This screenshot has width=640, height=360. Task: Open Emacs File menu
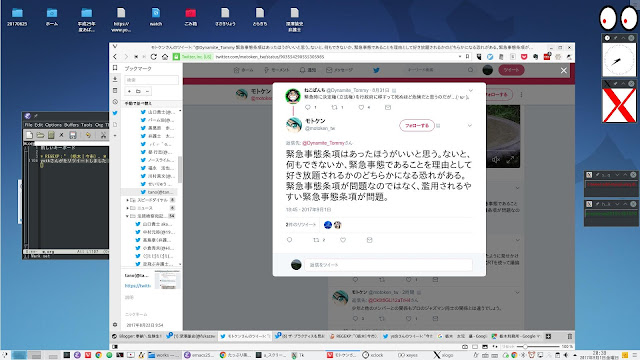[x=28, y=125]
